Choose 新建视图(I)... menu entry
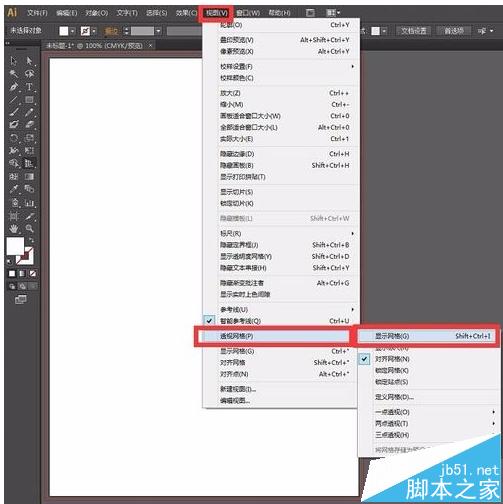The image size is (503, 504). pyautogui.click(x=281, y=389)
